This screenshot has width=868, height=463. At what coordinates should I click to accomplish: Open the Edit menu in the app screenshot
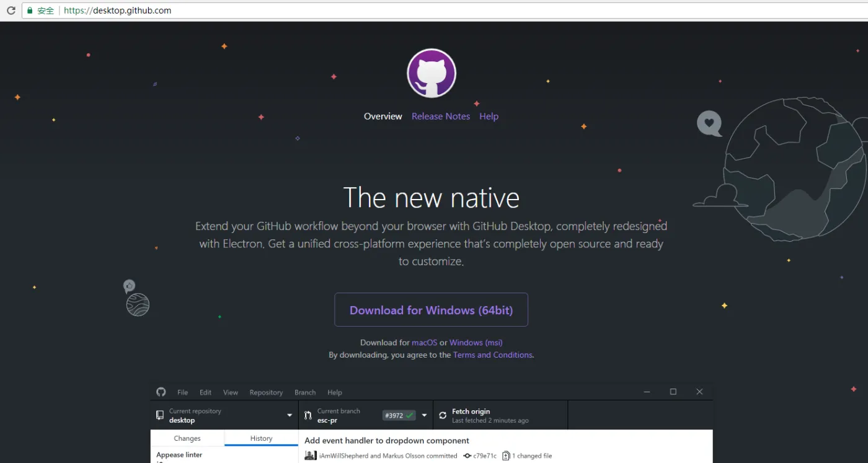click(205, 392)
